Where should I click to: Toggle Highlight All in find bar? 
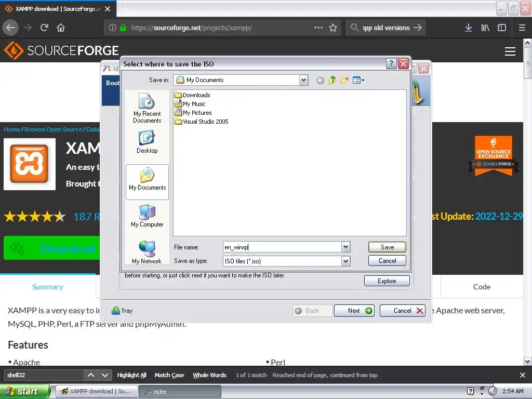click(131, 375)
